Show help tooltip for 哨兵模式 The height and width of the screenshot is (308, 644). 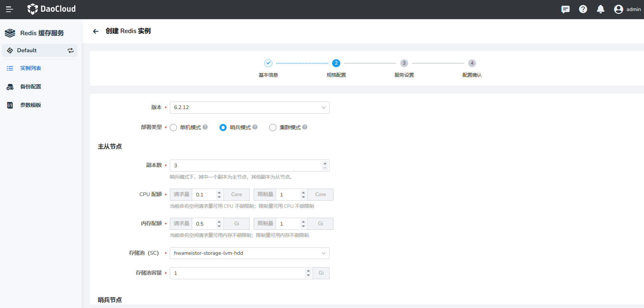255,127
